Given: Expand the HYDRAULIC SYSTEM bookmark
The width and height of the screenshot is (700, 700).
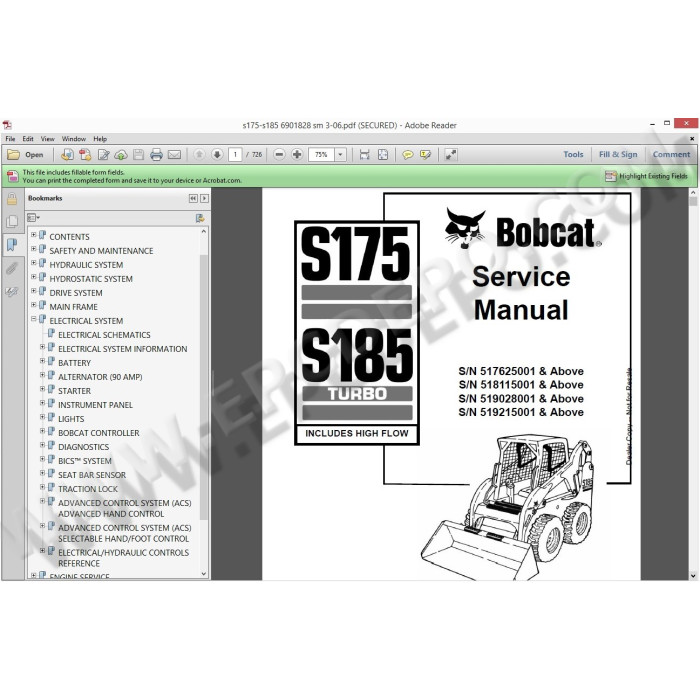Looking at the screenshot, I should pos(33,263).
